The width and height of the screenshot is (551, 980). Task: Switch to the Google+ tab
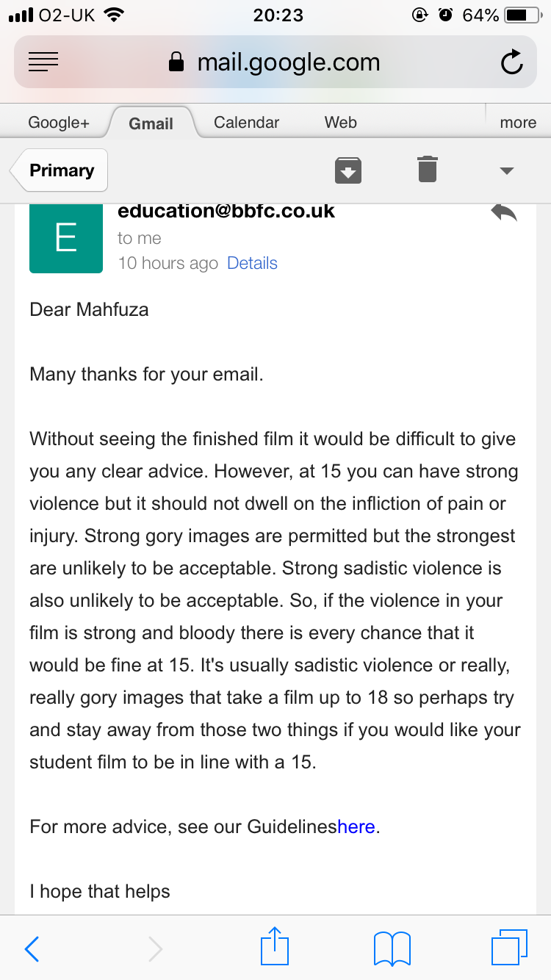pos(59,123)
